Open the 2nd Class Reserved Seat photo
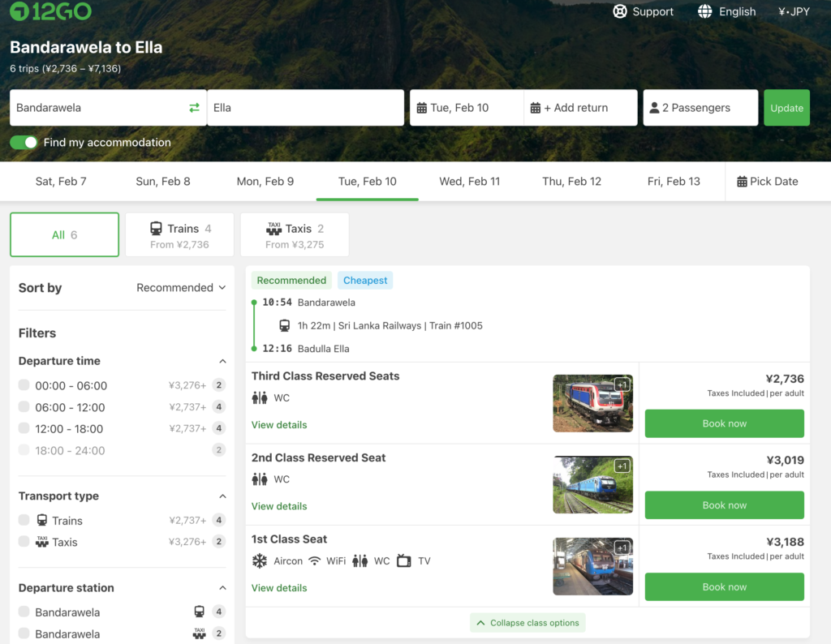The image size is (831, 644). coord(592,484)
